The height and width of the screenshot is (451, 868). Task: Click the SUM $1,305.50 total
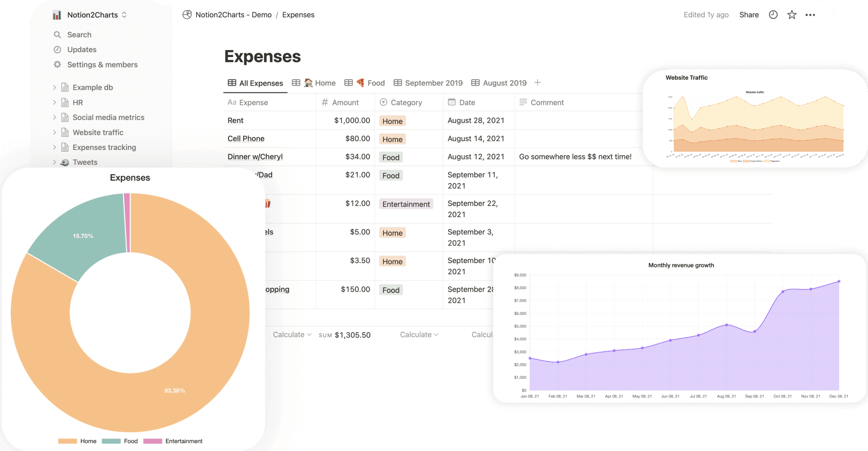point(345,335)
